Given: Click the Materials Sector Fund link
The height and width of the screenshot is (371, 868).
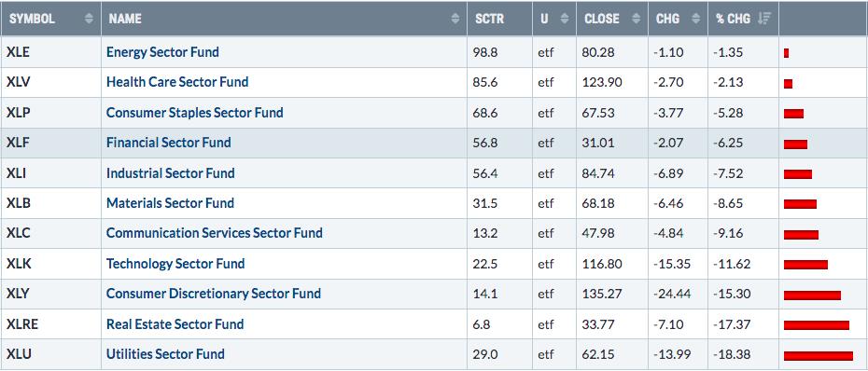Looking at the screenshot, I should pos(170,203).
